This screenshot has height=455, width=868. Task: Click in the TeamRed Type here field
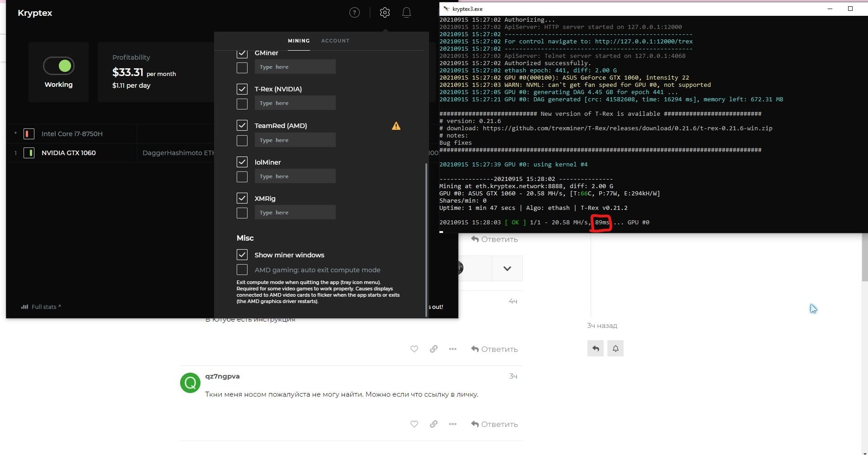click(x=295, y=140)
